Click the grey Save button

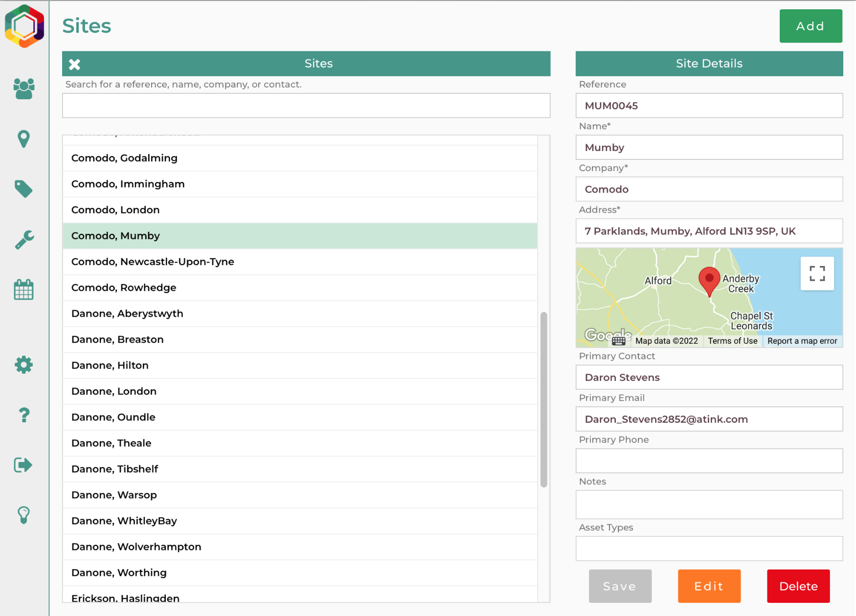620,586
